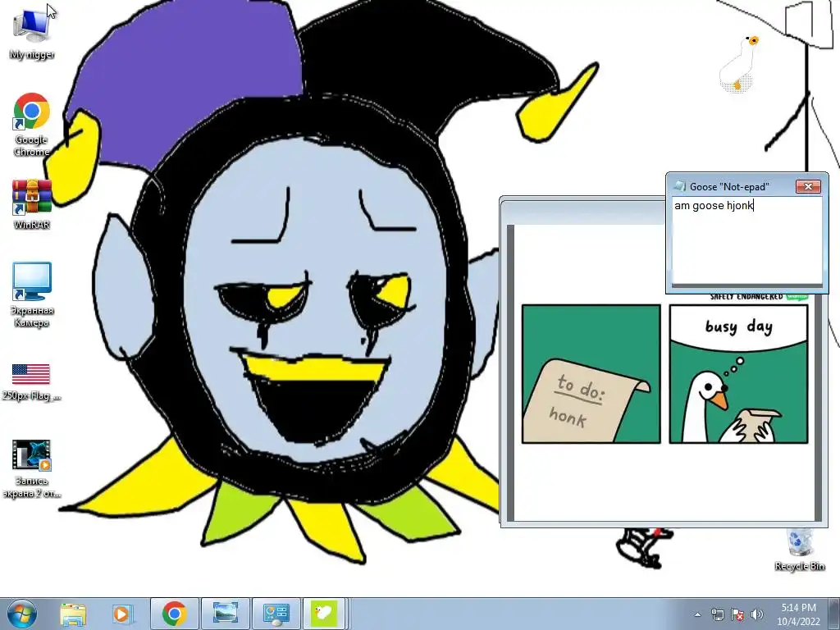Click the Not-epad window's small title icon
The height and width of the screenshot is (630, 840).
coord(680,186)
